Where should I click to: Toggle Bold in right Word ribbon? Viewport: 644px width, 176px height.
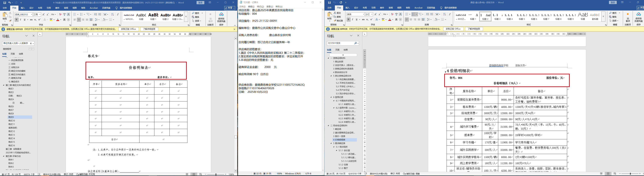(x=349, y=19)
